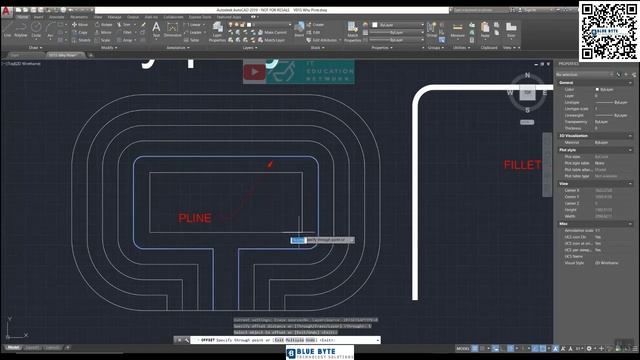This screenshot has height=360, width=640.
Task: Click the Linear dimension tool
Action: (x=193, y=25)
